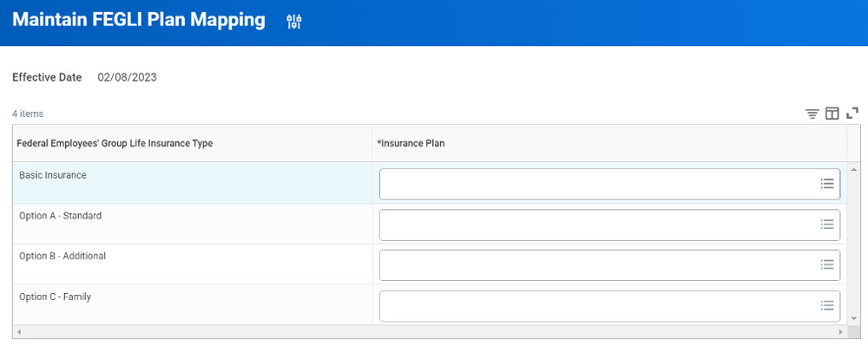Image resolution: width=868 pixels, height=346 pixels.
Task: Open the table filter icon
Action: 812,114
